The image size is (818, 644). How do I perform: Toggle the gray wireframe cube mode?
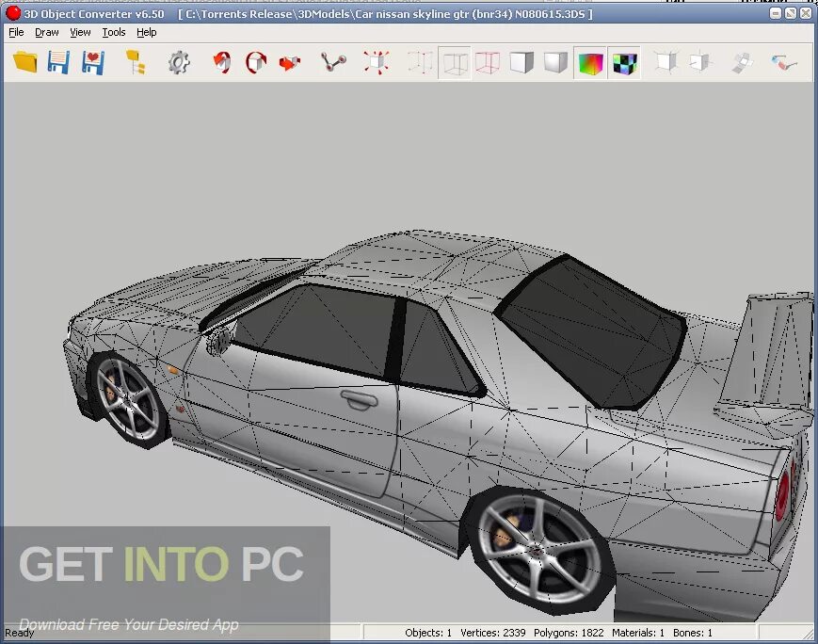(455, 63)
